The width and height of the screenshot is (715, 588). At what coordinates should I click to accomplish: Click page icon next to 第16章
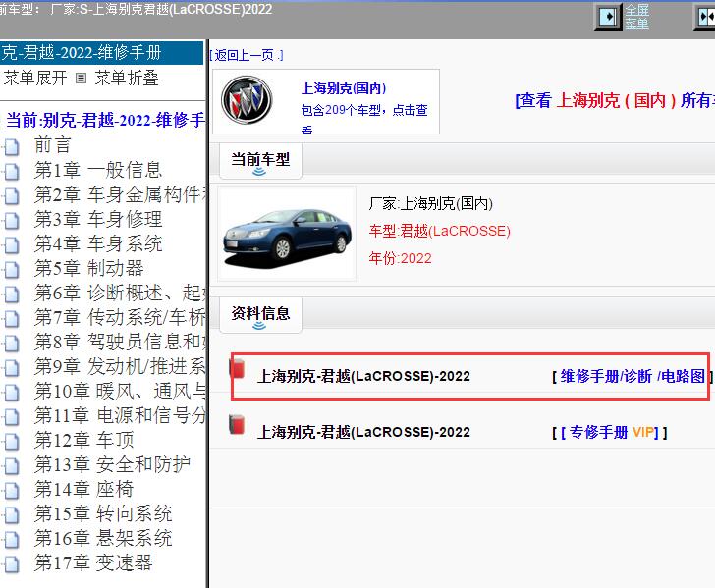point(12,541)
